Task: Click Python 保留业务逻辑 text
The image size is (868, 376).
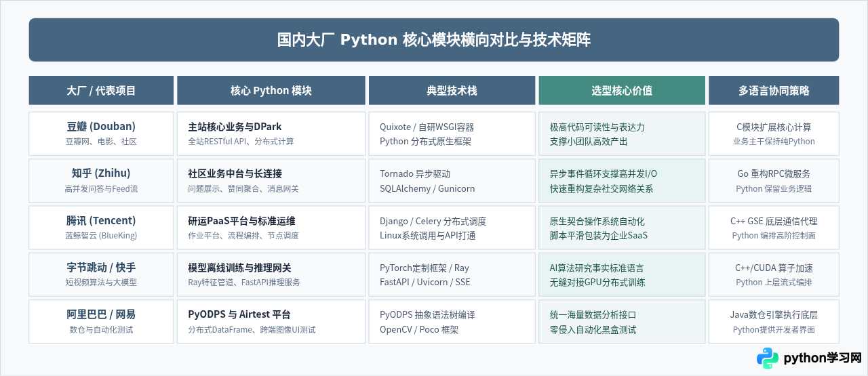Action: [x=774, y=189]
